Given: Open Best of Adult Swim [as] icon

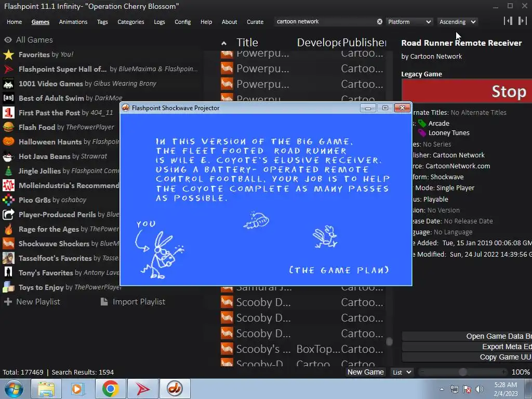Looking at the screenshot, I should click(8, 98).
